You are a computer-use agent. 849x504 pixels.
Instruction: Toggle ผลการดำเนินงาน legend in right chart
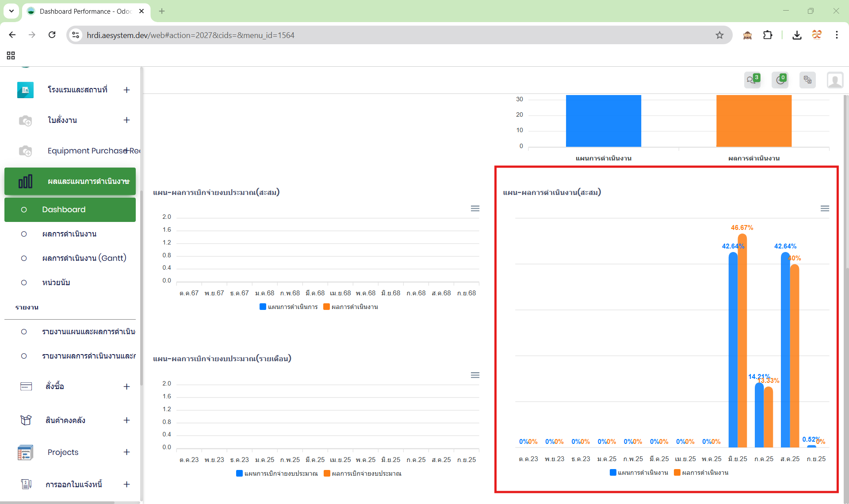701,473
